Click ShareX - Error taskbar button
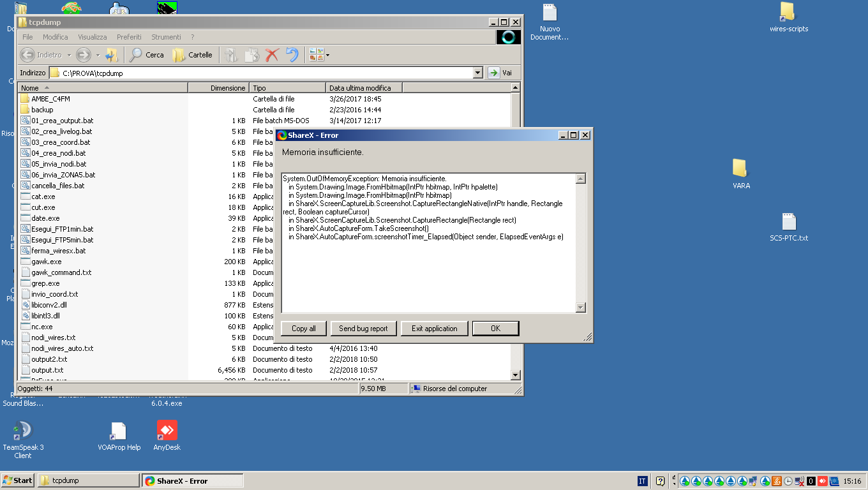Image resolution: width=868 pixels, height=490 pixels. pos(193,480)
